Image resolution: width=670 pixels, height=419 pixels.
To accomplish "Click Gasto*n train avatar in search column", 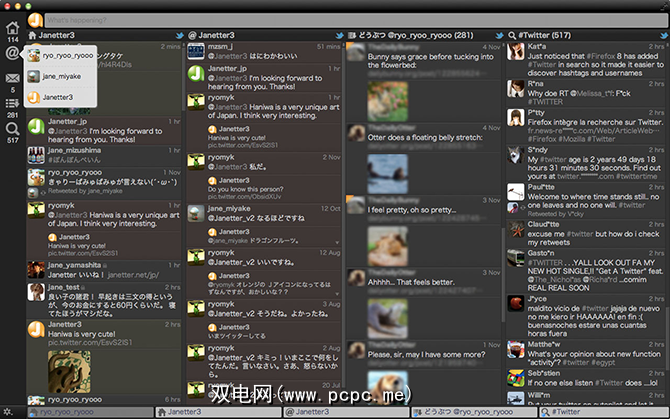I will 516,258.
